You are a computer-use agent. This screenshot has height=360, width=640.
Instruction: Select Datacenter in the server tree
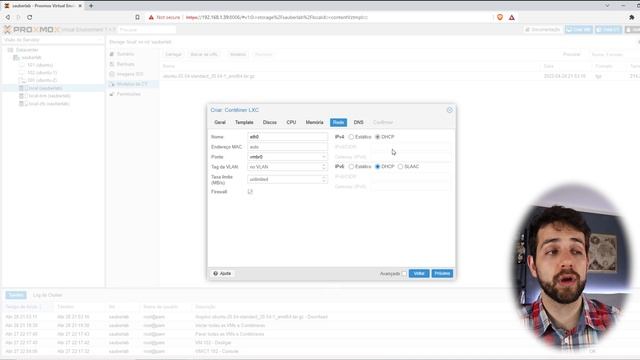tap(27, 50)
